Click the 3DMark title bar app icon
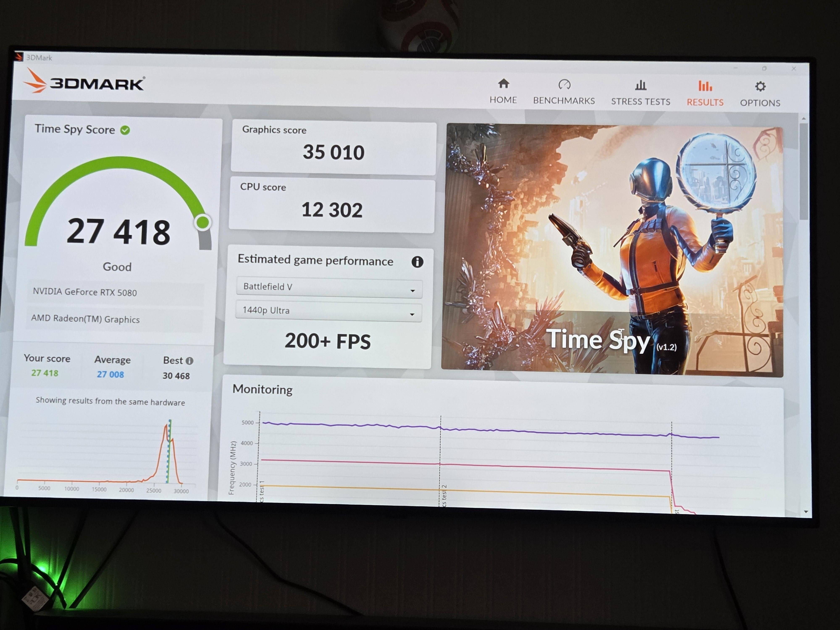 (19, 57)
